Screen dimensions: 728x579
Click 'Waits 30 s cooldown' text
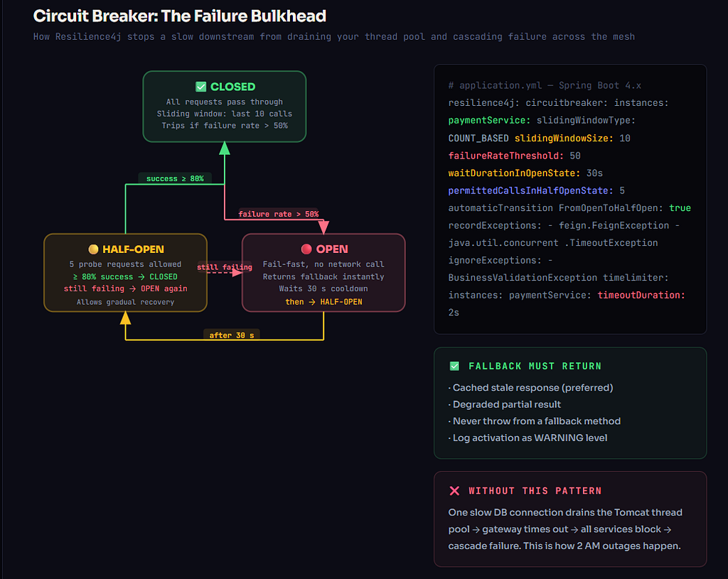(x=323, y=288)
